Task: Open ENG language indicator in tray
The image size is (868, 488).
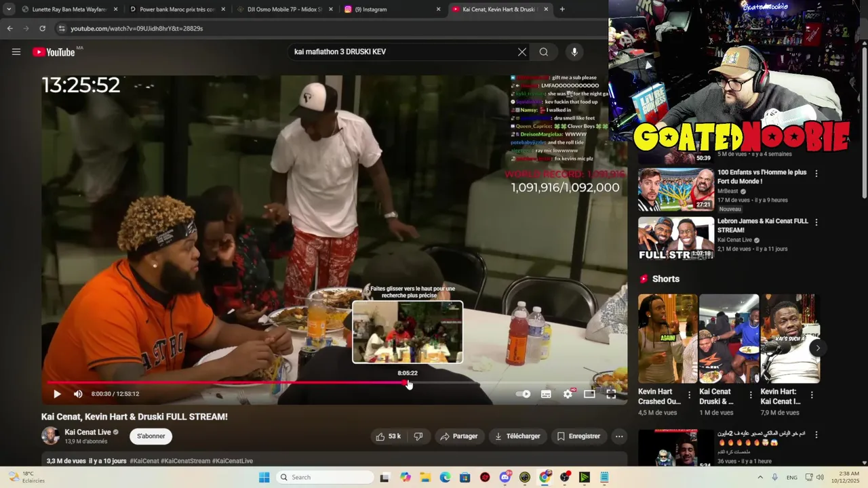Action: click(792, 477)
